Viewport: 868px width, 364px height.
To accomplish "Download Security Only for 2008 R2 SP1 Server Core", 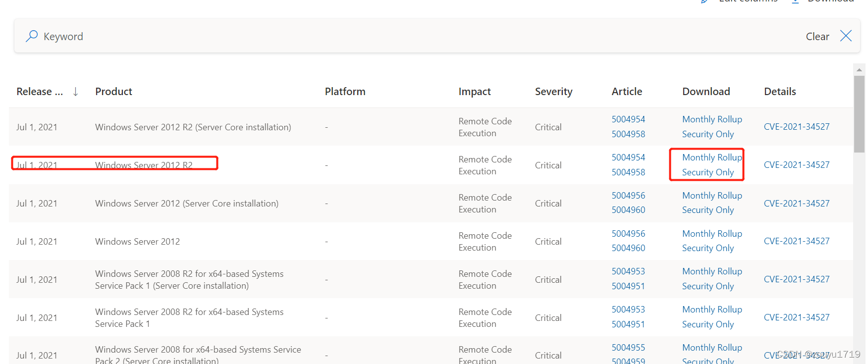I will (x=708, y=286).
